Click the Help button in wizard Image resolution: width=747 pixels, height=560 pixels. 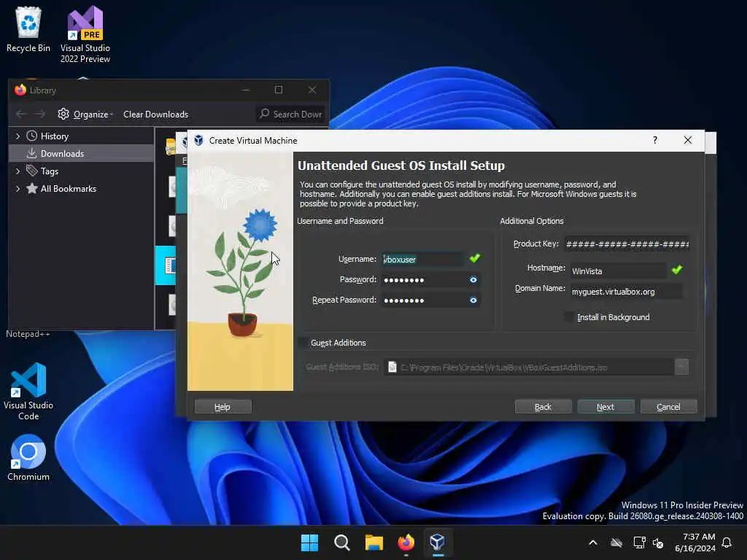pyautogui.click(x=222, y=407)
